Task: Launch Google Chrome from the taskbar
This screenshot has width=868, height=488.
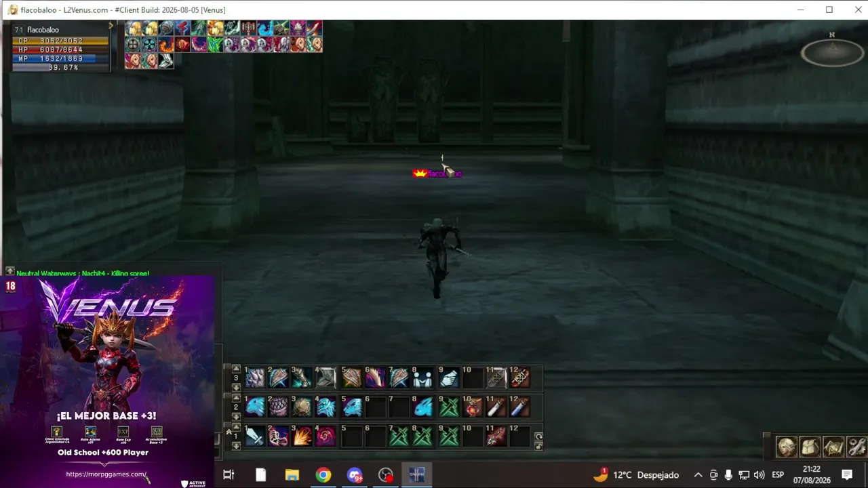Action: click(x=323, y=475)
